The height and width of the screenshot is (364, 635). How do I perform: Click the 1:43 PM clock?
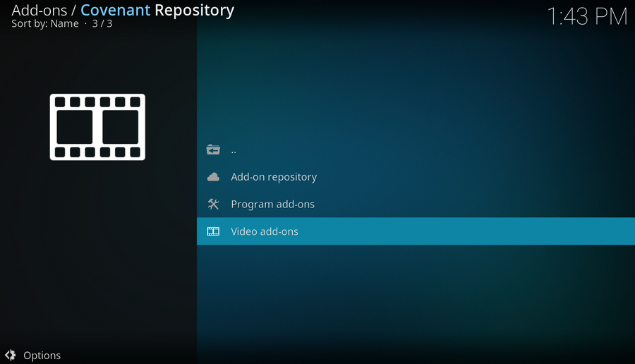pos(587,17)
